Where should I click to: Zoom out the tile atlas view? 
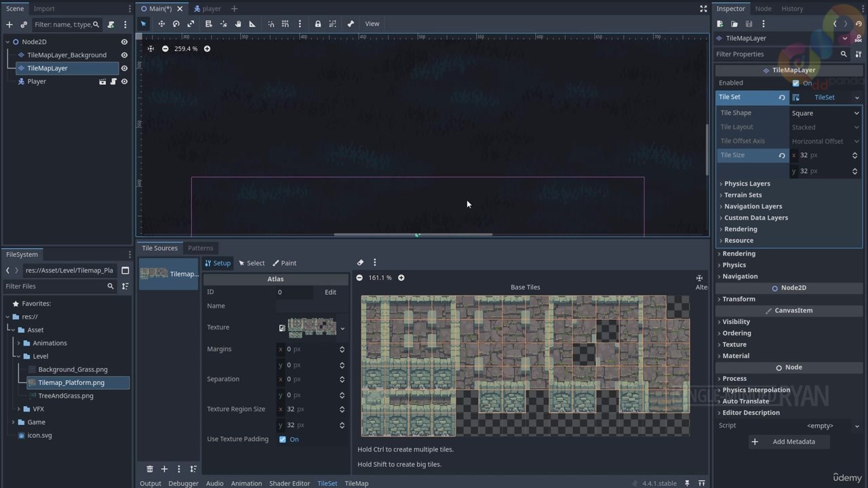pos(359,278)
